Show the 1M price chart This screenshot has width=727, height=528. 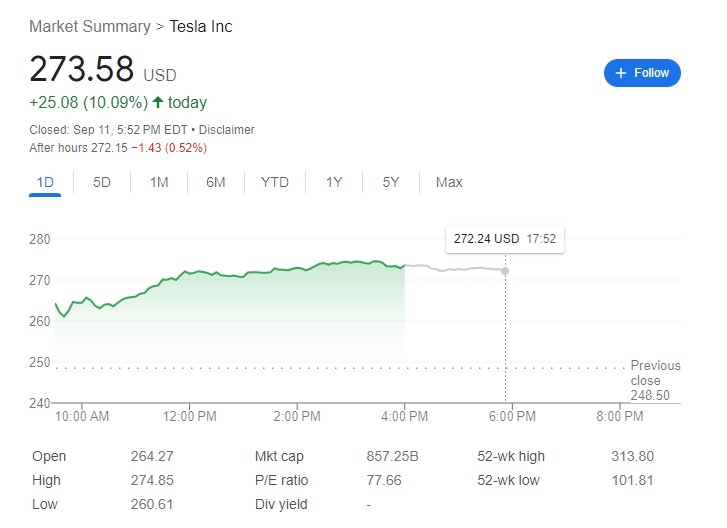click(159, 182)
